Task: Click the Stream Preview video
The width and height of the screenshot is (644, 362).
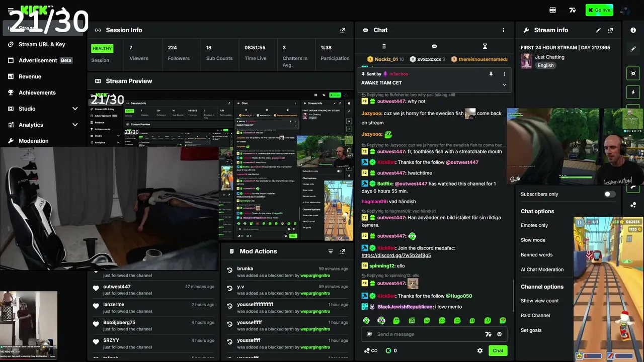Action: click(220, 167)
